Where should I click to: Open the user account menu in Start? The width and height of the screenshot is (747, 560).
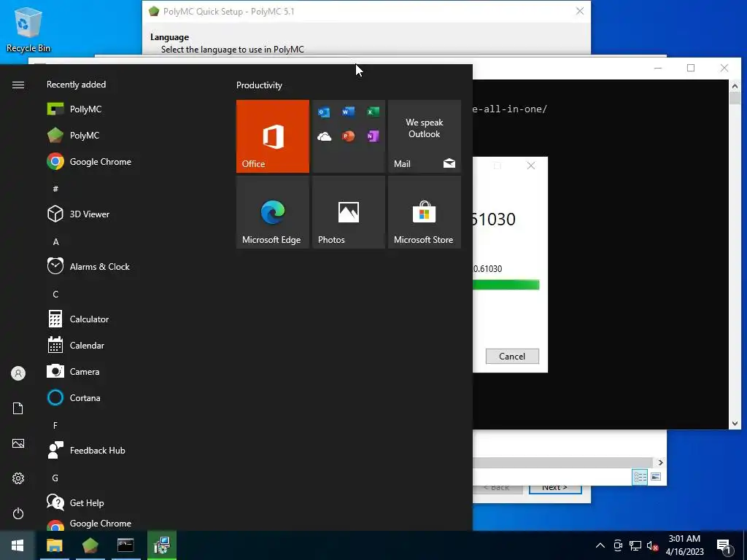tap(18, 373)
